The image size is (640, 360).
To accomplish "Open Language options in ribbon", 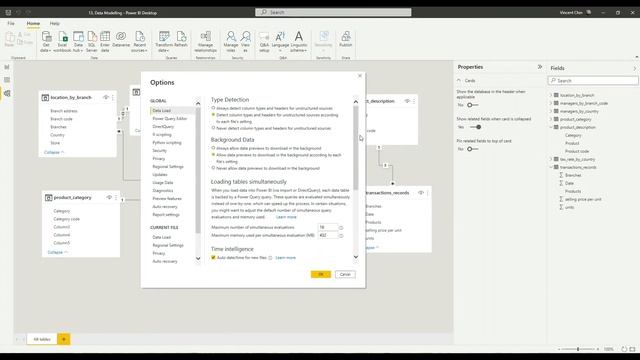I will point(280,42).
